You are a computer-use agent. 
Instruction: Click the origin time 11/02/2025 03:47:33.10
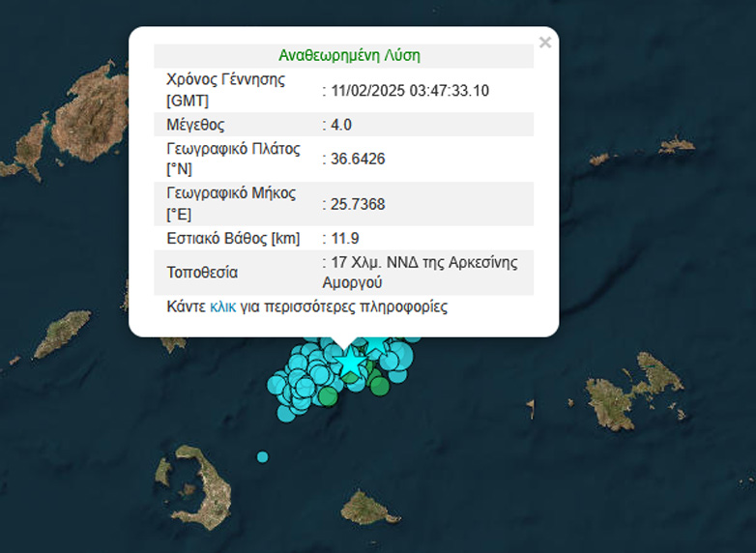click(x=410, y=91)
